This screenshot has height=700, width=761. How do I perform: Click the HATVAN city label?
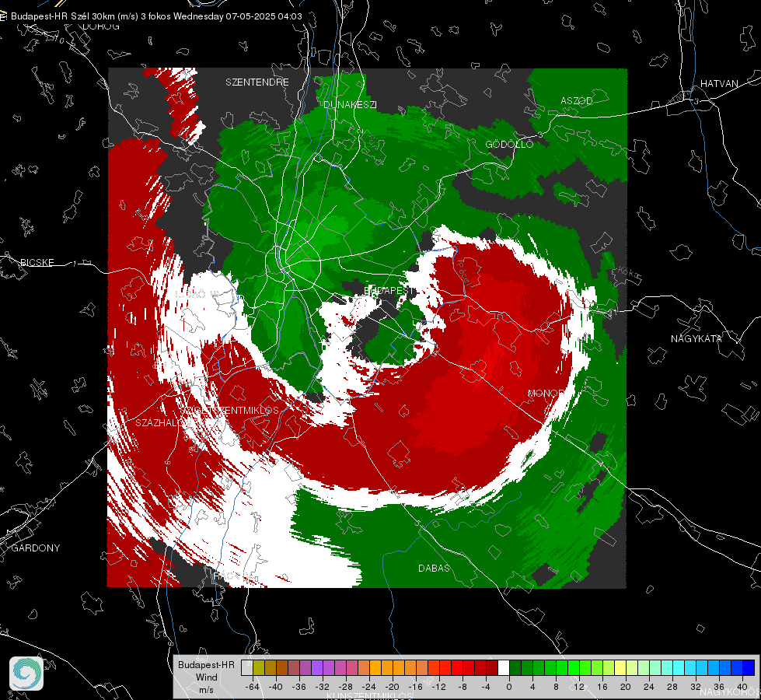[719, 84]
